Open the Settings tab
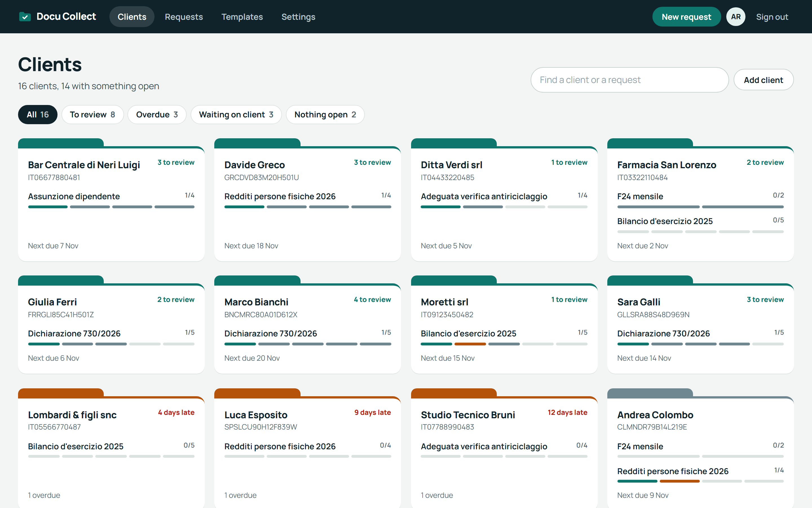The width and height of the screenshot is (812, 508). [298, 16]
